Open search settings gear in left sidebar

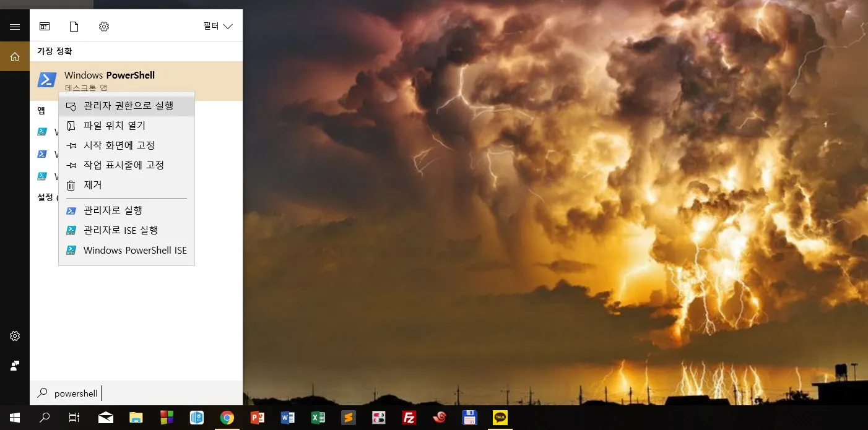[15, 336]
